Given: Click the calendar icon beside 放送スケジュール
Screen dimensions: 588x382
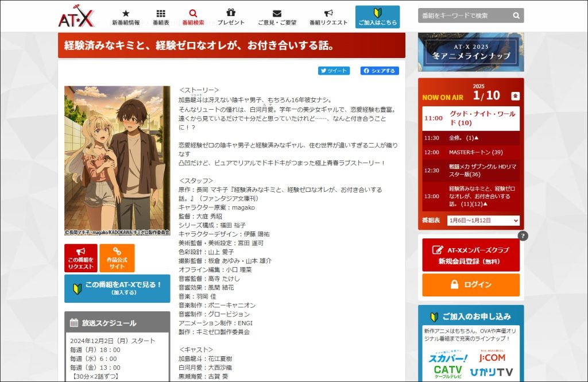Looking at the screenshot, I should coord(74,323).
